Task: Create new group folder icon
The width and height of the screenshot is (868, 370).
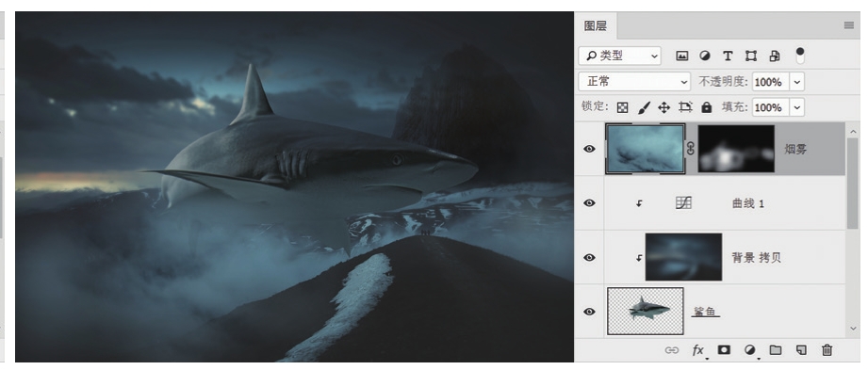Action: pyautogui.click(x=775, y=349)
